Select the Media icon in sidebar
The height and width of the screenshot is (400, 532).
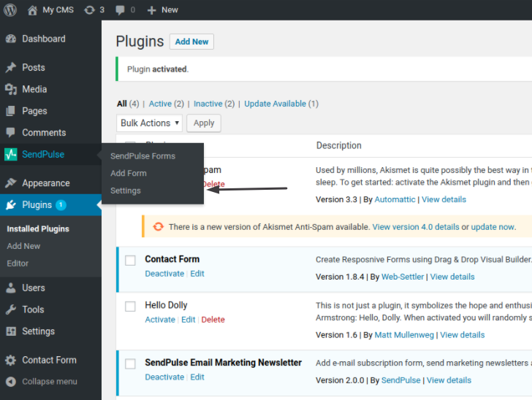(x=10, y=89)
